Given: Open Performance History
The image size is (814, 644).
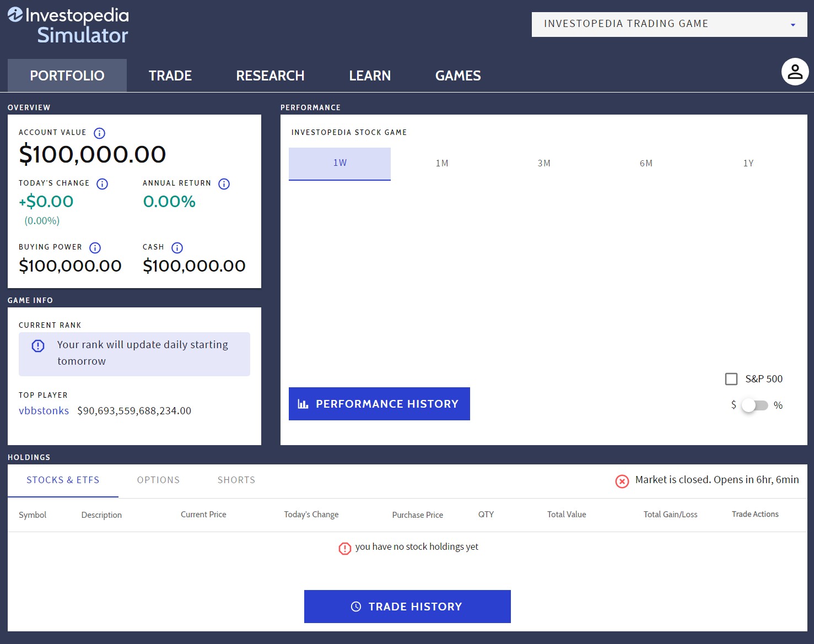Looking at the screenshot, I should click(379, 404).
